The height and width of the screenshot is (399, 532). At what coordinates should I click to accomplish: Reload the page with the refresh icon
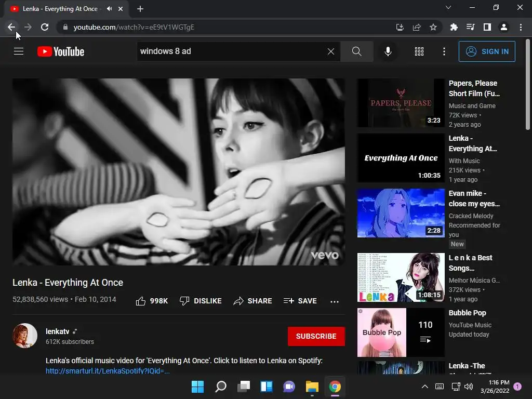(45, 27)
